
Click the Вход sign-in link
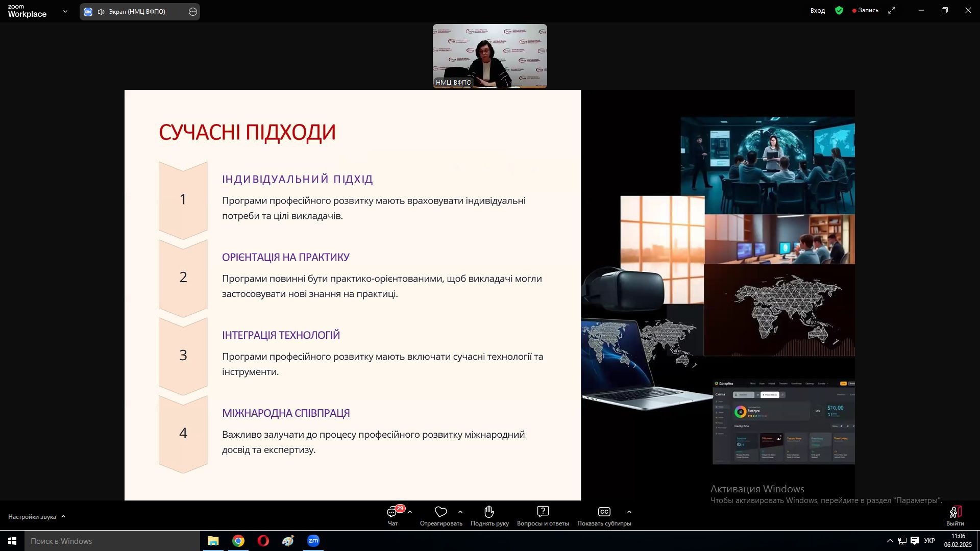point(817,10)
